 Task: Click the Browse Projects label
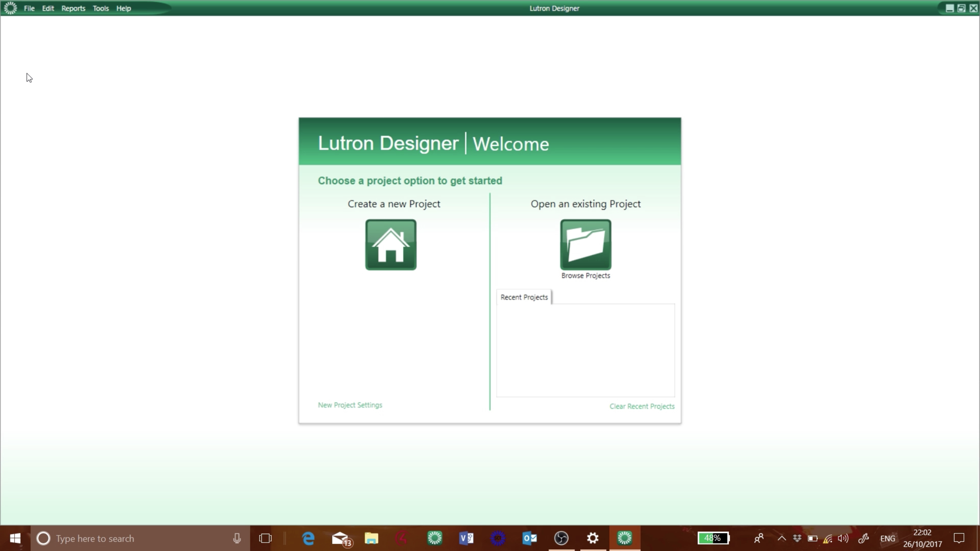(585, 275)
